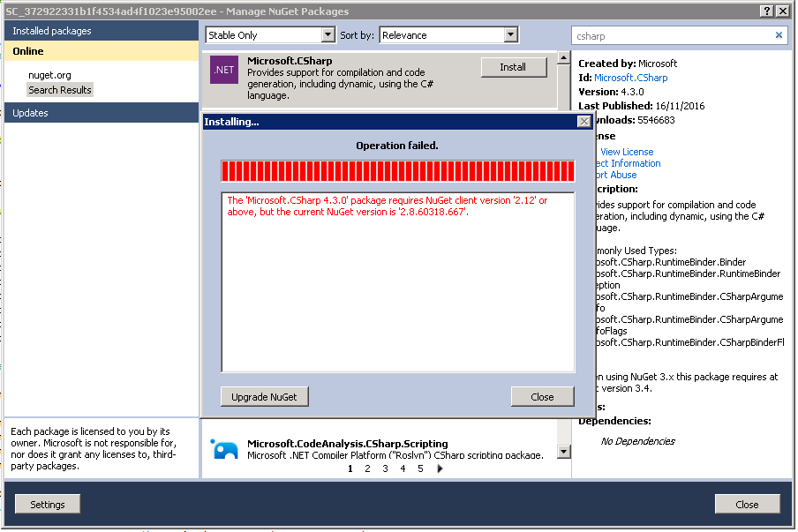The image size is (798, 532).
Task: Open the View License link
Action: 627,152
